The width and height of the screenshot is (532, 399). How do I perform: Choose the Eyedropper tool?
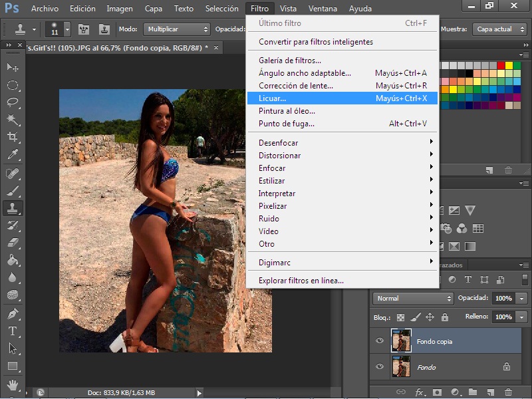[x=12, y=155]
